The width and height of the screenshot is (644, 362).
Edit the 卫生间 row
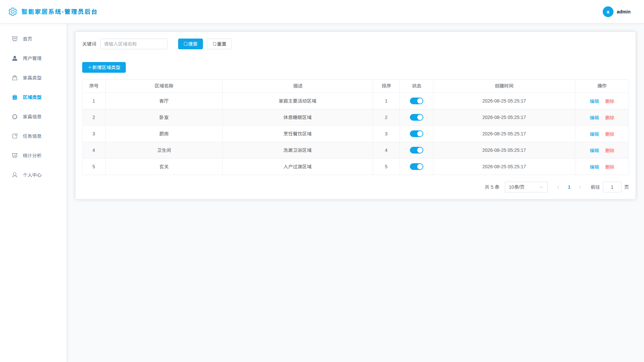(594, 150)
